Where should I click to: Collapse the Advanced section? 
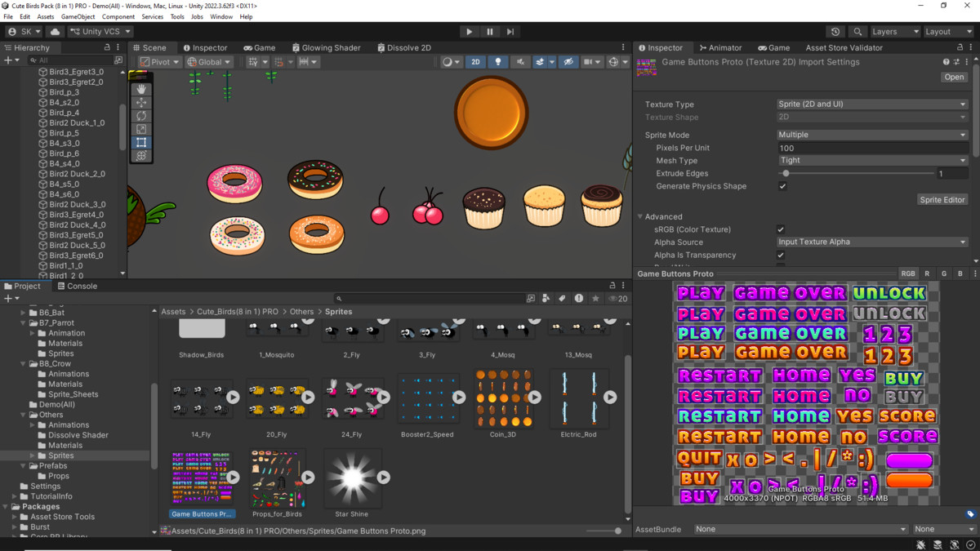[x=640, y=217]
